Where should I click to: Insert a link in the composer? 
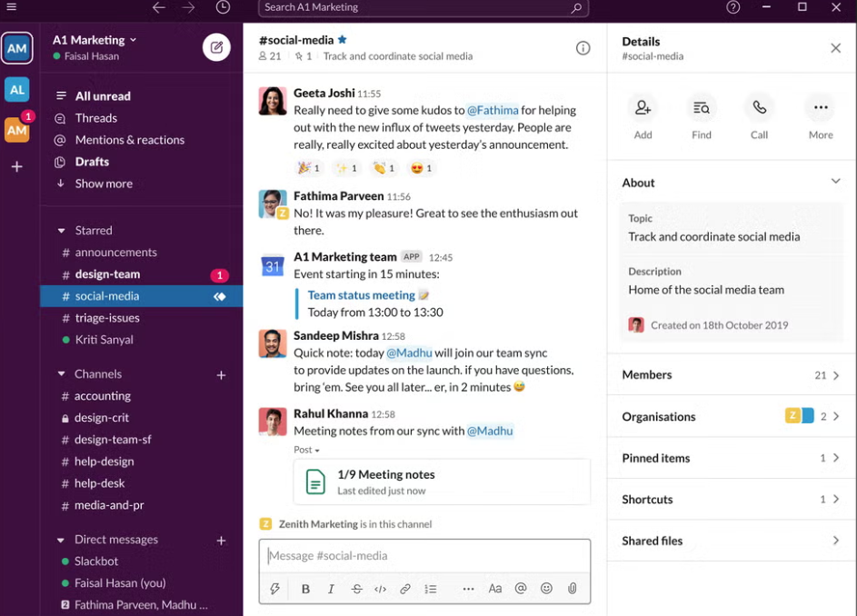click(405, 589)
